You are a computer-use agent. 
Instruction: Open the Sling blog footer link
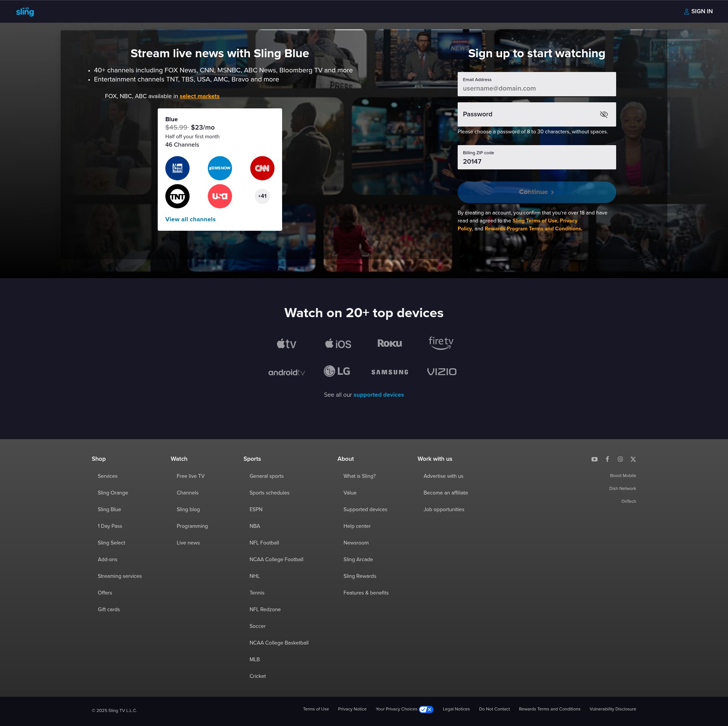[188, 509]
